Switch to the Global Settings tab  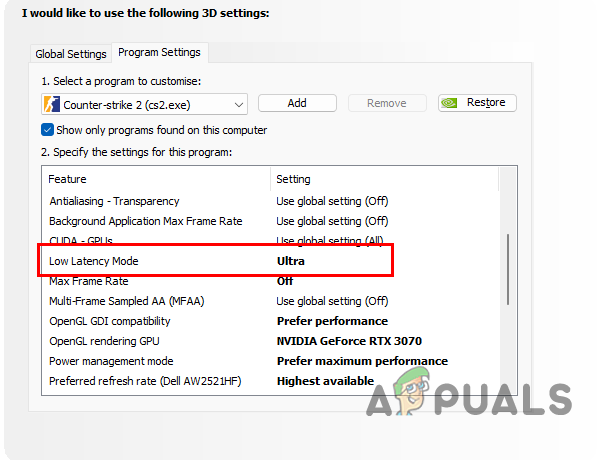[71, 54]
